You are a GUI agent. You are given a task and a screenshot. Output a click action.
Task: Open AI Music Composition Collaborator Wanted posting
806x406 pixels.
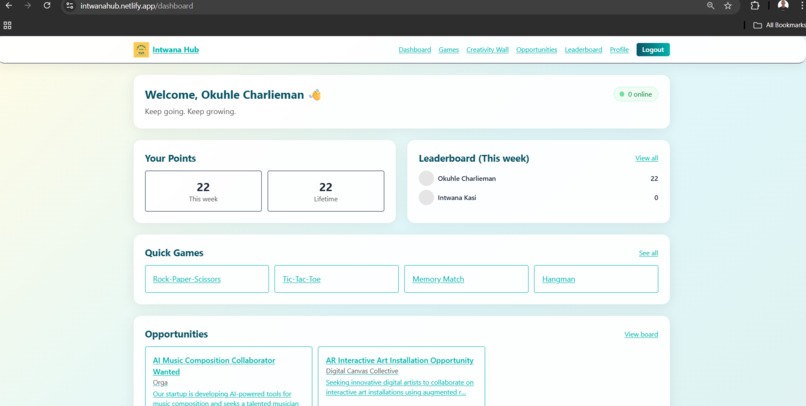tap(214, 366)
